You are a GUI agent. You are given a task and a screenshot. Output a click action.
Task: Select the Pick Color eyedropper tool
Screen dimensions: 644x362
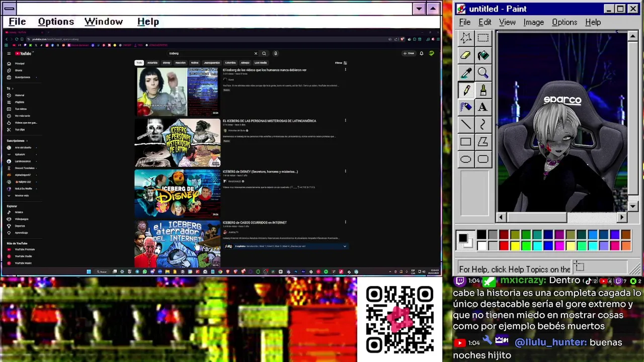pyautogui.click(x=465, y=73)
